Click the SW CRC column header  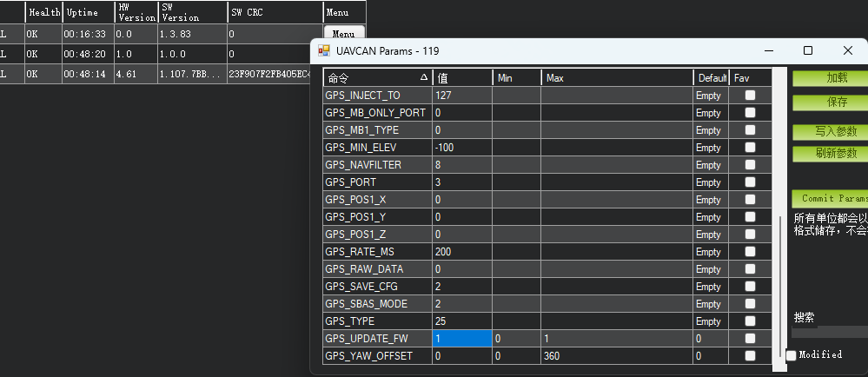[x=275, y=12]
